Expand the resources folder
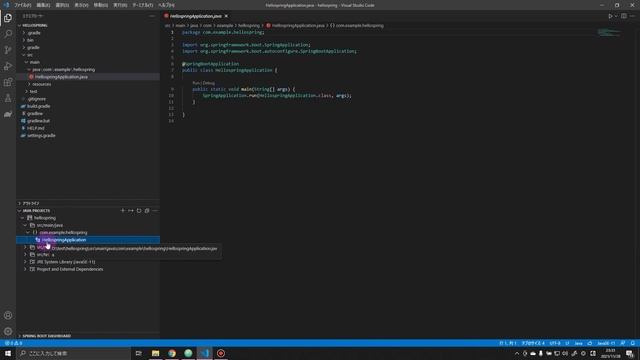The height and width of the screenshot is (360, 640). [x=88, y=84]
